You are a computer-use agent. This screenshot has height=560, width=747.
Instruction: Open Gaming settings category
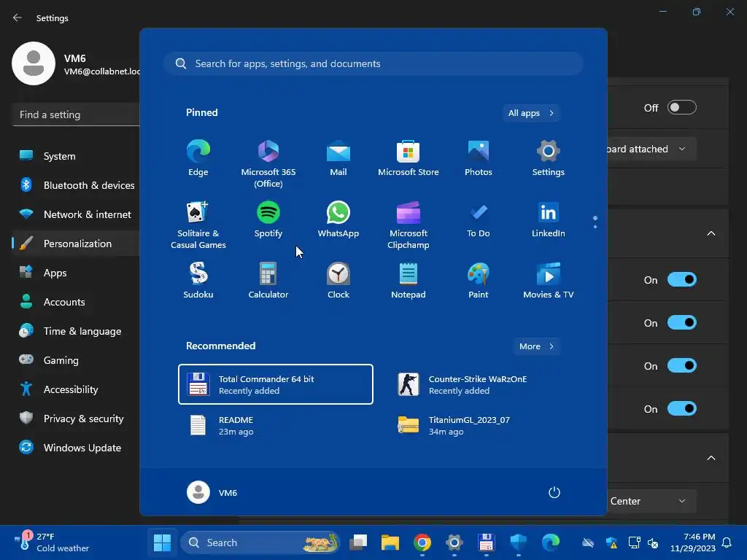[x=76, y=360]
